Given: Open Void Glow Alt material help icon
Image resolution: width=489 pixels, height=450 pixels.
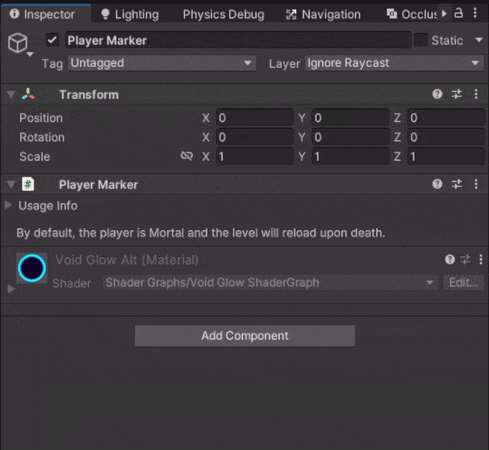Looking at the screenshot, I should coord(450,259).
